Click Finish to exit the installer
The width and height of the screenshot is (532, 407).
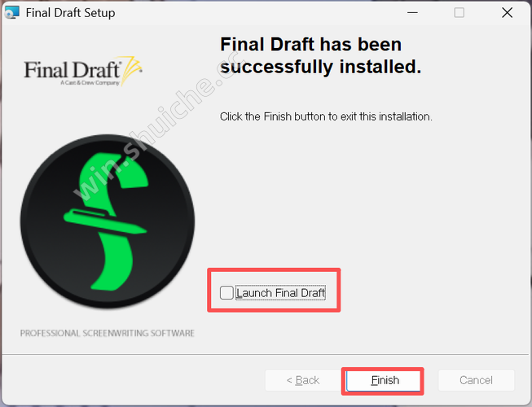click(383, 381)
